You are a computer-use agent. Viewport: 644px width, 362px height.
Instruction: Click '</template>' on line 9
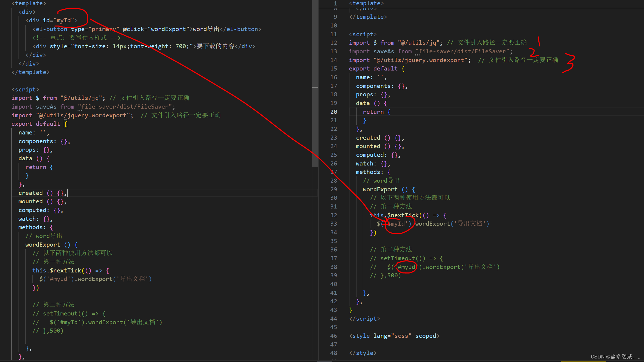tap(368, 17)
